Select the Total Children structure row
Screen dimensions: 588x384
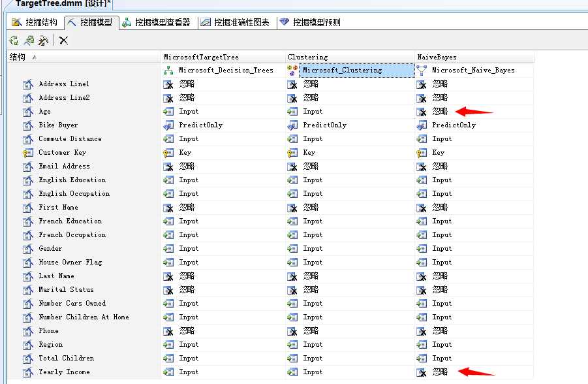(84, 359)
